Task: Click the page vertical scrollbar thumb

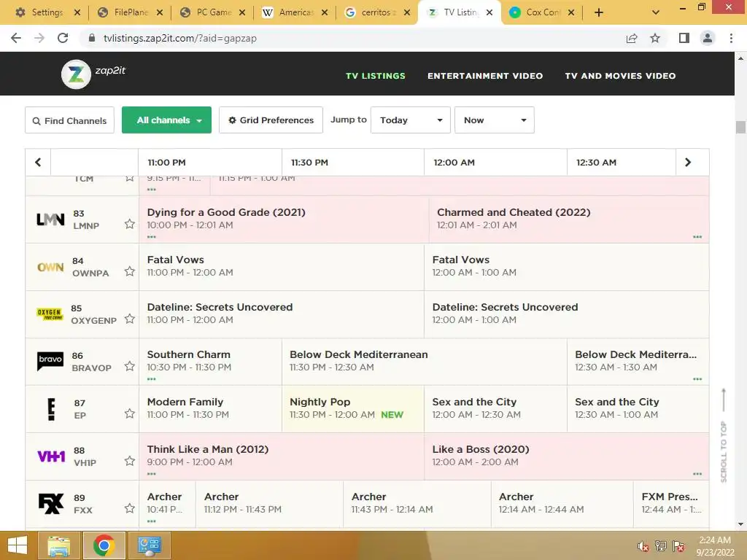Action: coord(740,127)
